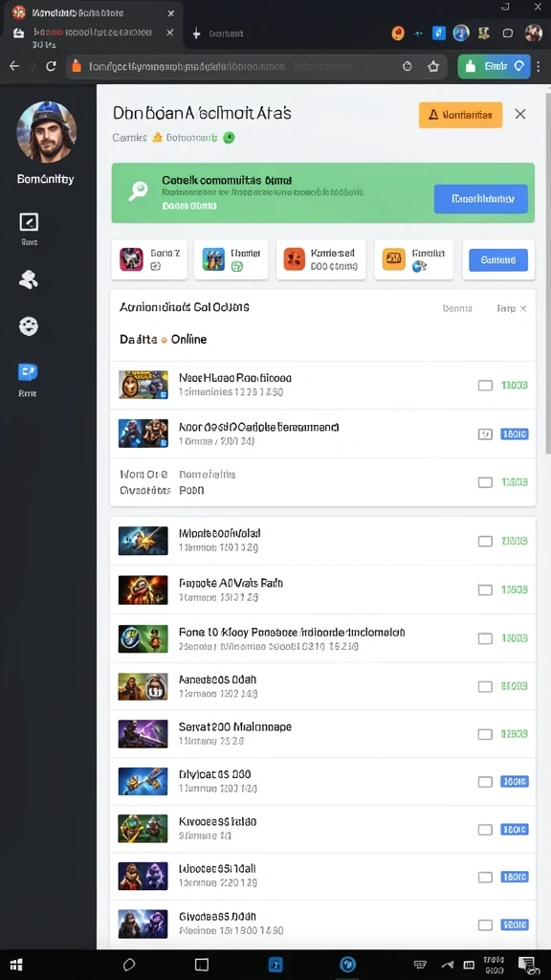Open the Windows Start menu
Viewport: 551px width, 980px height.
click(x=16, y=965)
